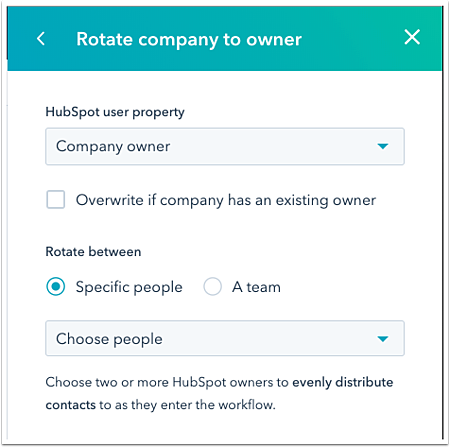Click the caret arrow beside Company owner
This screenshot has width=450, height=447.
pos(383,146)
